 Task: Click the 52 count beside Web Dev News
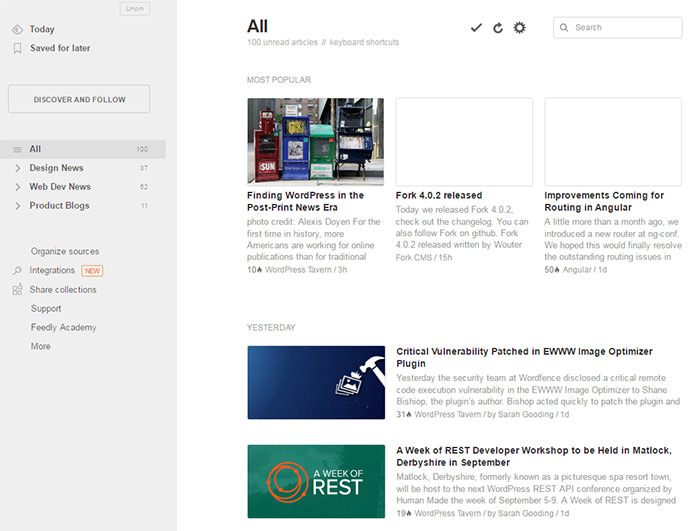click(144, 187)
